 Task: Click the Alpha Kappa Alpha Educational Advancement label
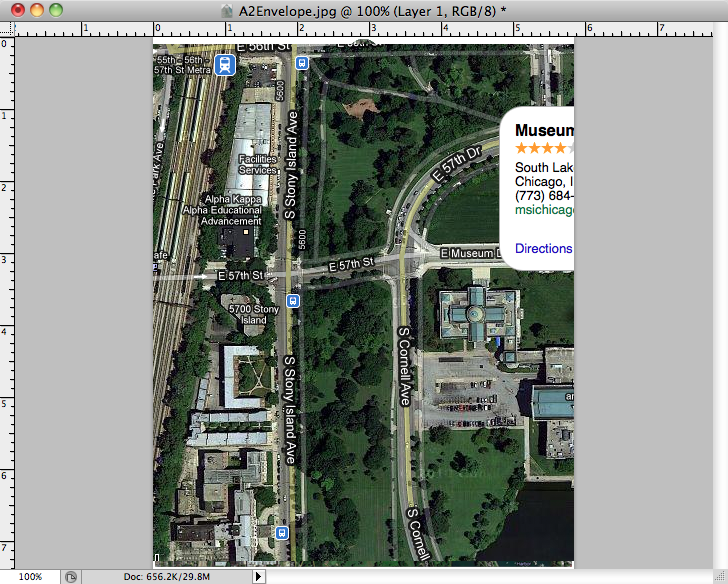[x=222, y=210]
